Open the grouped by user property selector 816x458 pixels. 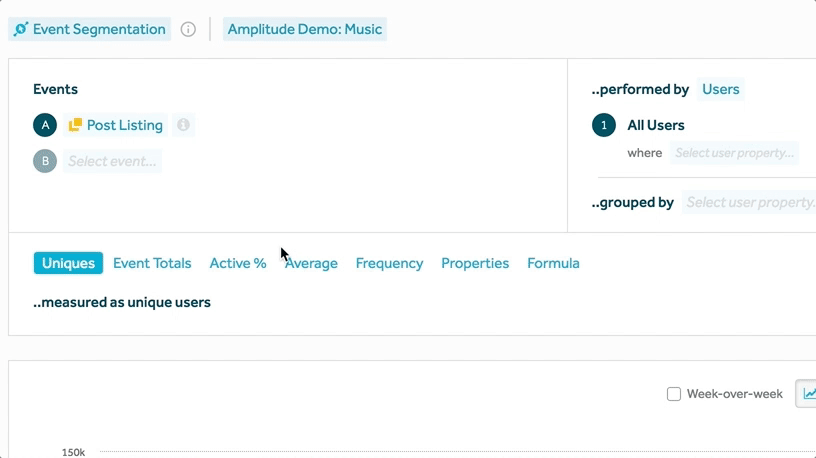(750, 202)
